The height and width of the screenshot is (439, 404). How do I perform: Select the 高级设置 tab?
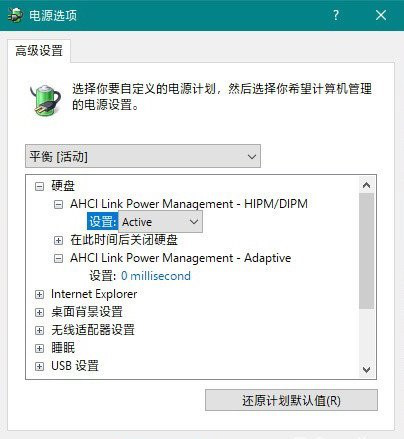coord(39,51)
